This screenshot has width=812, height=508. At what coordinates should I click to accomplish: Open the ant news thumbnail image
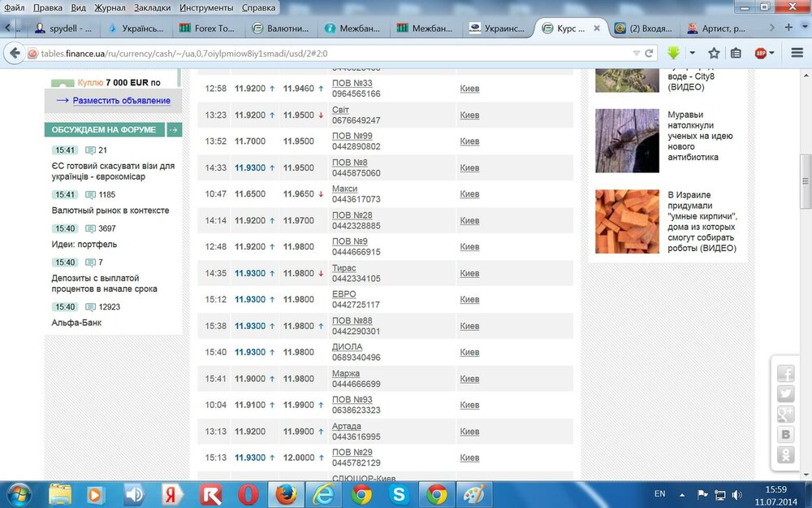627,141
